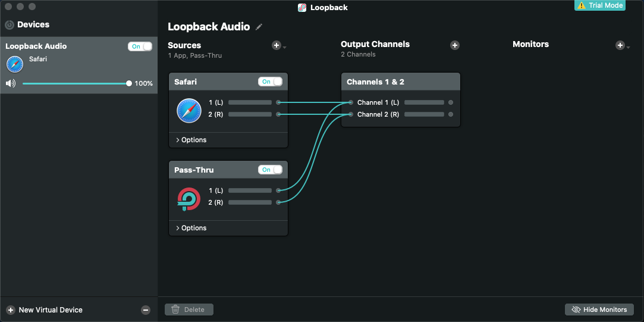Click the power icon next to the Devices heading
Image resolution: width=644 pixels, height=322 pixels.
tap(10, 25)
